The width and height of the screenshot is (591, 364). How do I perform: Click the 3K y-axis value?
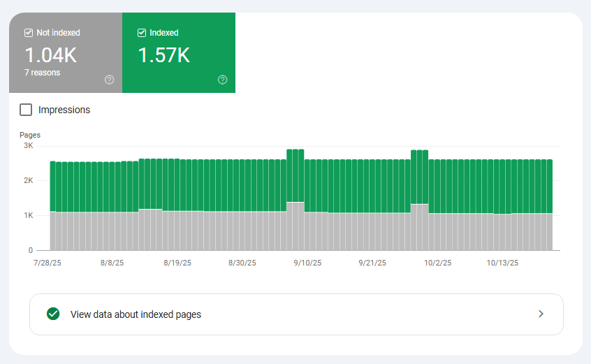(28, 146)
